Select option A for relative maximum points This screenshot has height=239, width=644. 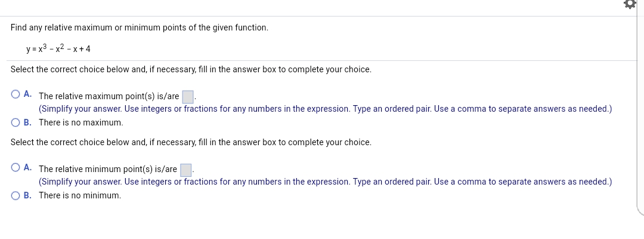[14, 95]
